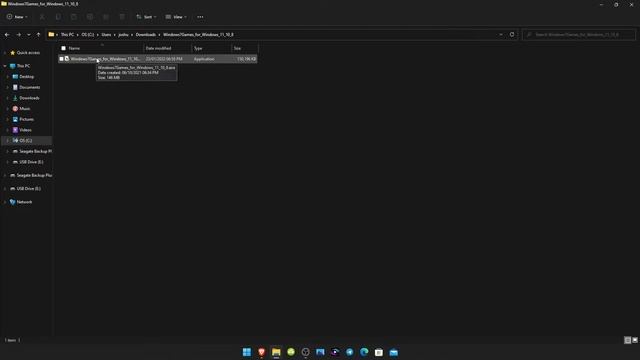Expand the Documents tree node
640x360 pixels.
(7, 87)
